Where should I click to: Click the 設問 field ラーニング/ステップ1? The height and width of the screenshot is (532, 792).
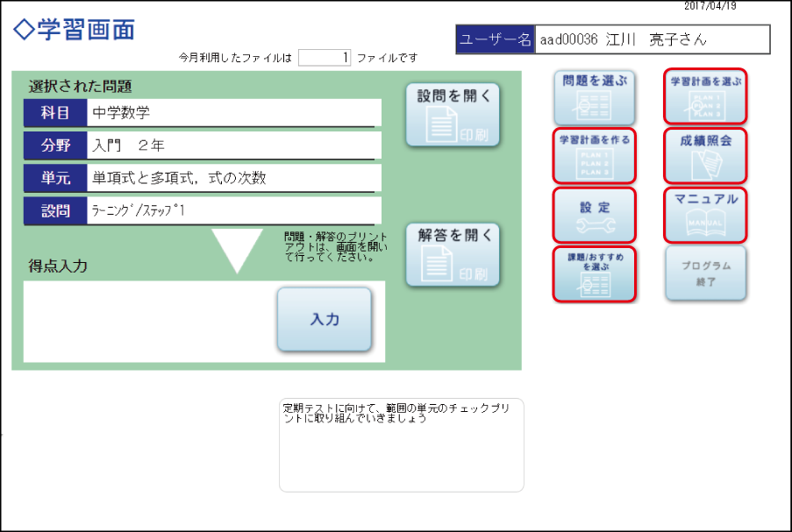(x=233, y=210)
